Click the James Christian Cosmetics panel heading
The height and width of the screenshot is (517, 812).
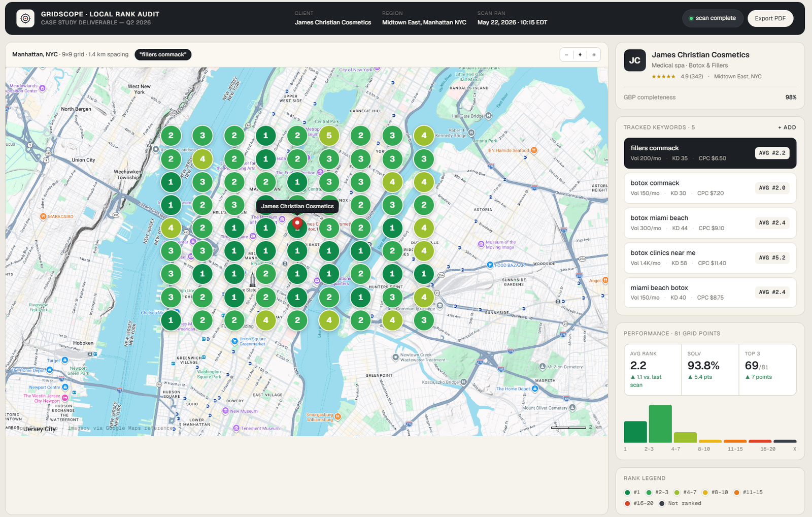click(x=700, y=55)
